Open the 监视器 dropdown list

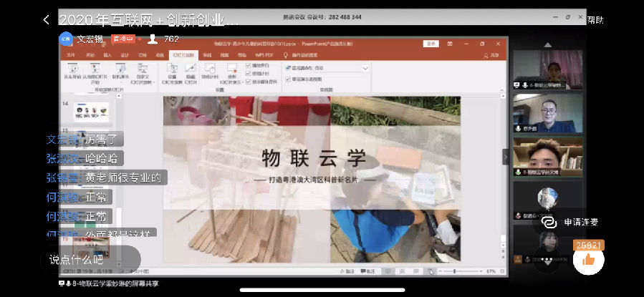365,67
